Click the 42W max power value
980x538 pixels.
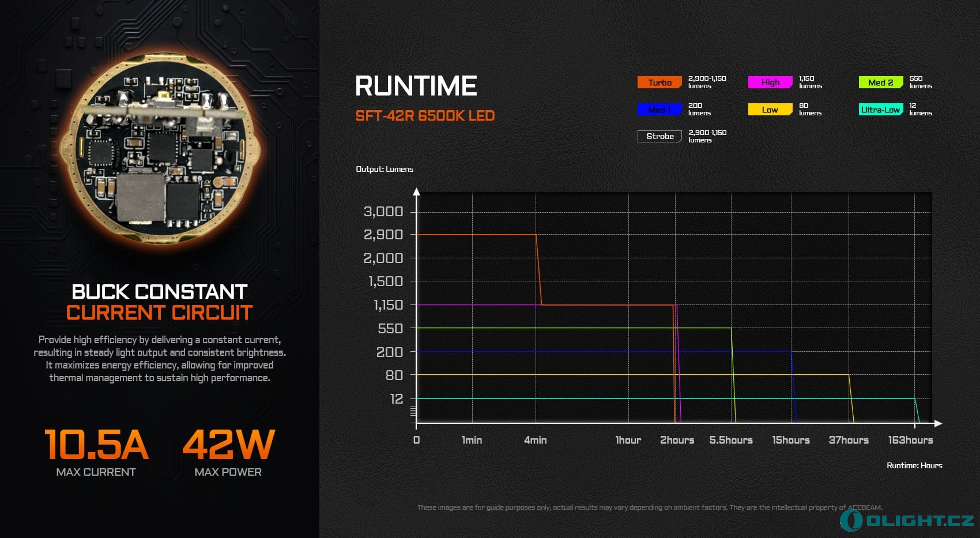point(228,445)
